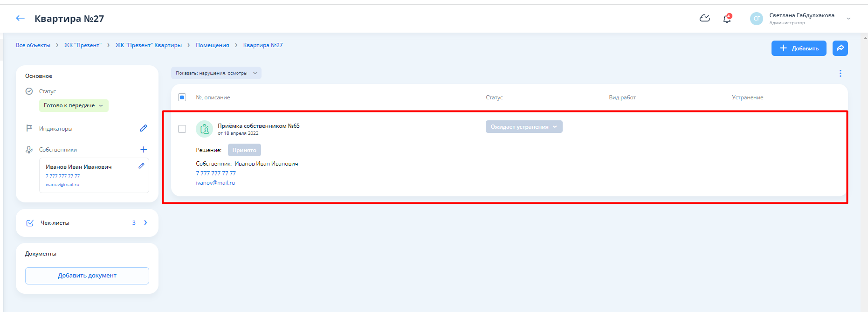Screen dimensions: 868x312
Task: Edit owner Иванов Иван Иванович
Action: point(141,166)
